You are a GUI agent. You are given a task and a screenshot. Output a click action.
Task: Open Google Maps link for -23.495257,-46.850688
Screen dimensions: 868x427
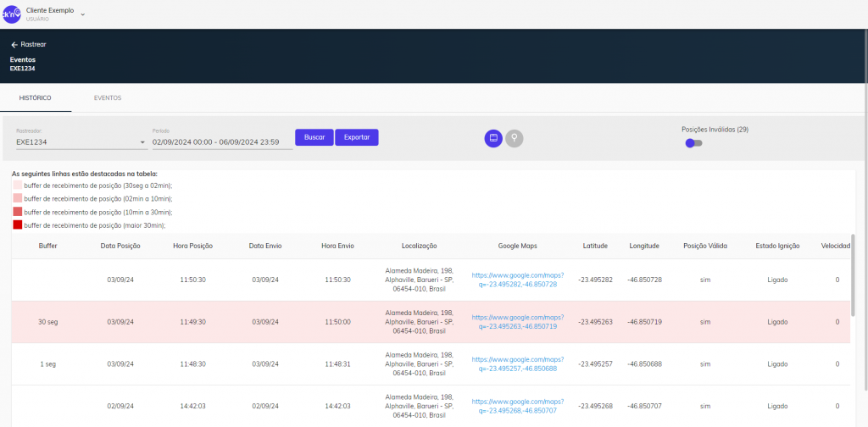click(x=518, y=364)
